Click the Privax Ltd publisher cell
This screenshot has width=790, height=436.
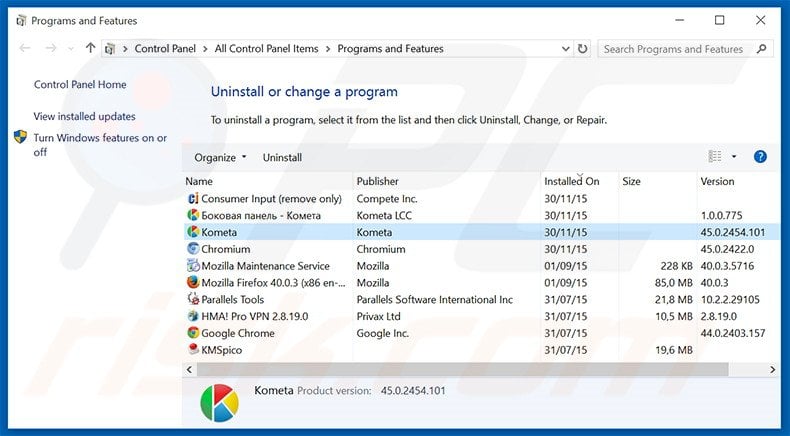(x=378, y=317)
